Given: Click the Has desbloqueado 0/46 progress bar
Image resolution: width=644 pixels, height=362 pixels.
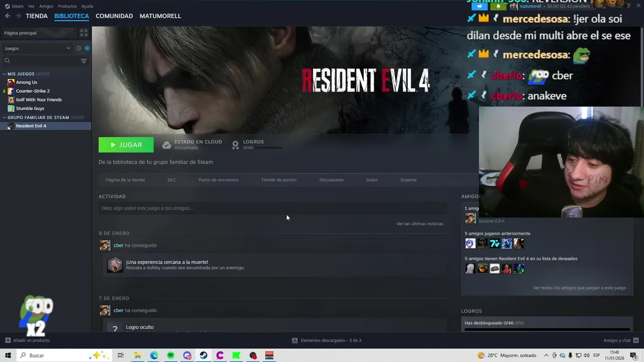Looking at the screenshot, I should point(547,330).
